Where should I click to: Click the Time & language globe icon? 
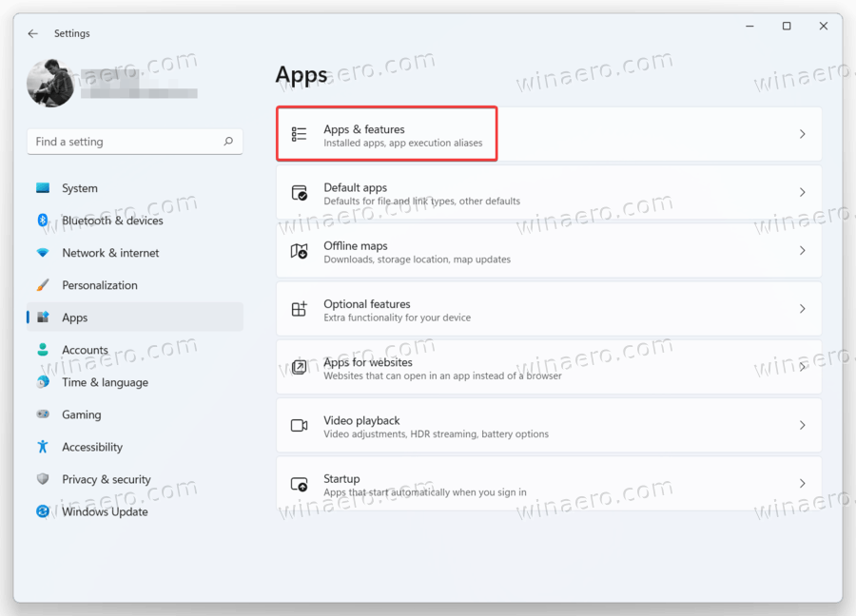point(43,382)
